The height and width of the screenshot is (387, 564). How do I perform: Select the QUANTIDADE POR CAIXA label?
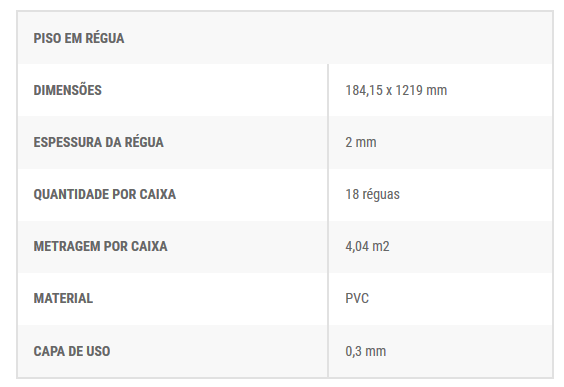click(105, 194)
